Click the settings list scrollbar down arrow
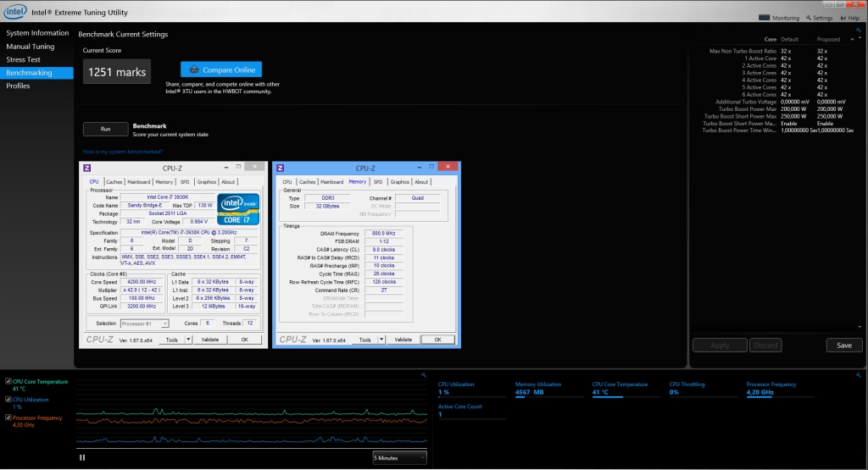This screenshot has height=470, width=868. click(860, 327)
